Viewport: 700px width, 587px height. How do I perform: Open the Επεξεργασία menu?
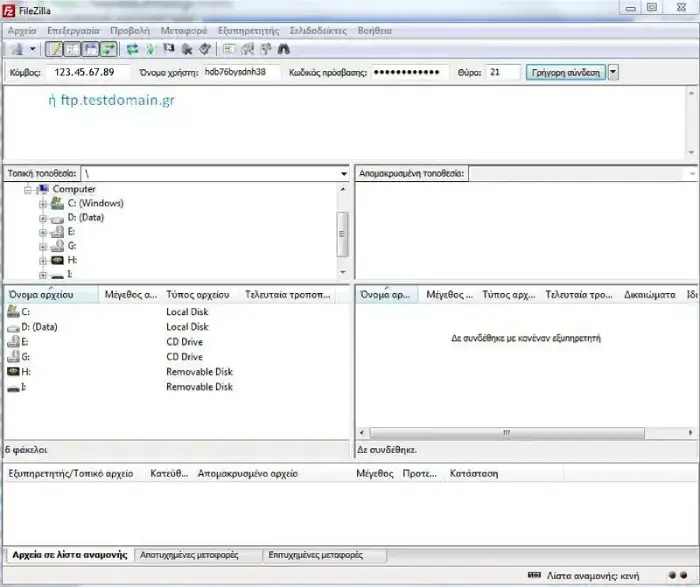pyautogui.click(x=73, y=31)
